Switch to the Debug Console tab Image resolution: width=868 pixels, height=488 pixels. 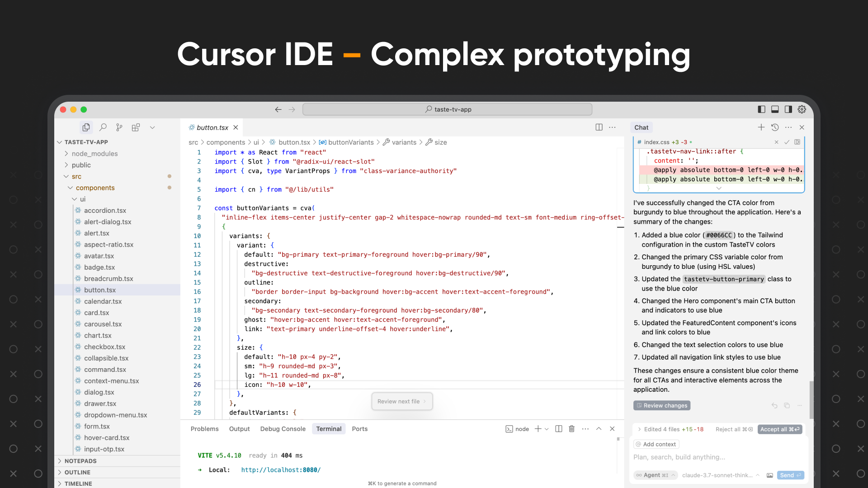pos(283,428)
